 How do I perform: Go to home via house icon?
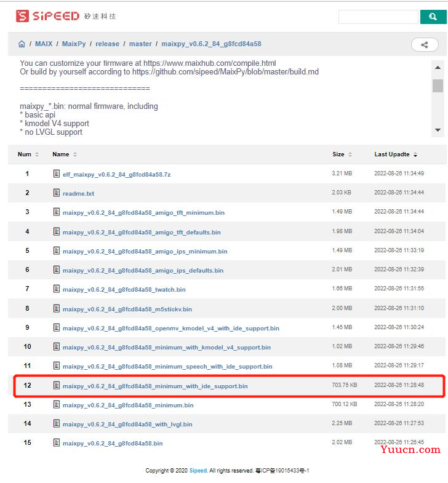click(22, 44)
